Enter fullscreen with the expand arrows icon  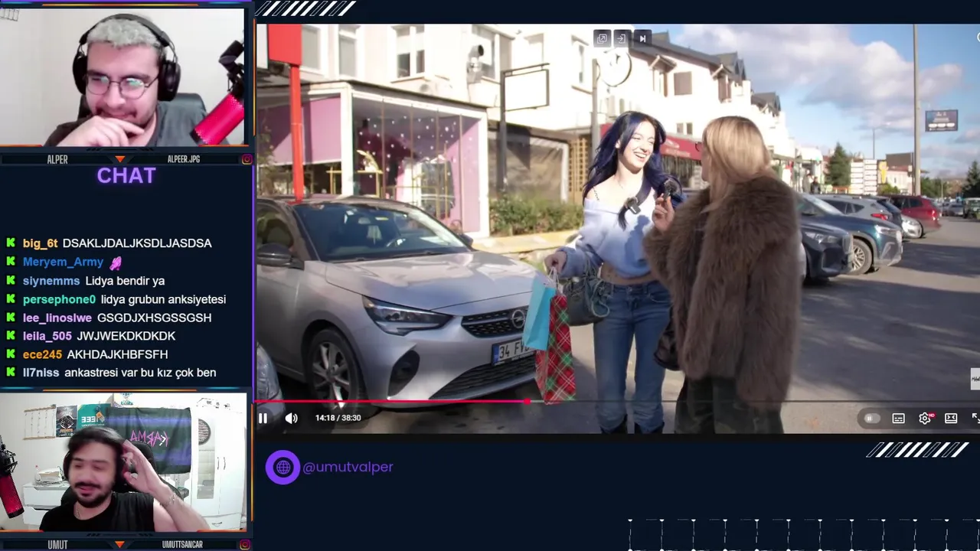coord(975,418)
